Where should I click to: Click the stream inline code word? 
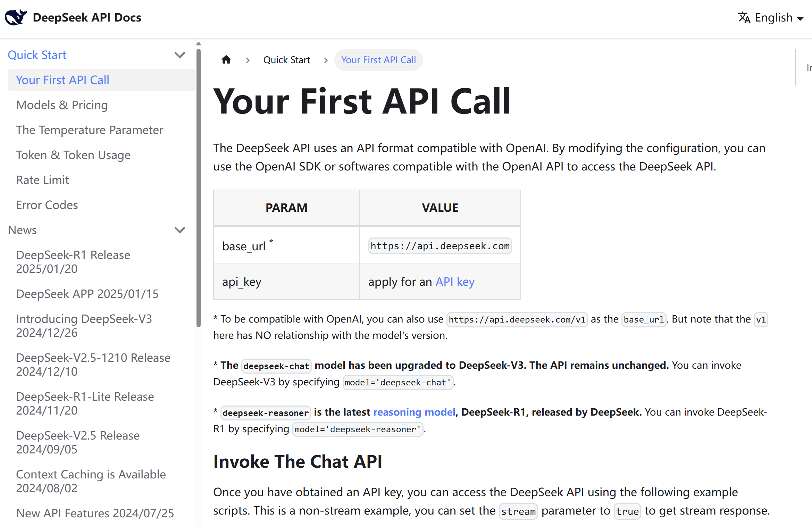(518, 511)
